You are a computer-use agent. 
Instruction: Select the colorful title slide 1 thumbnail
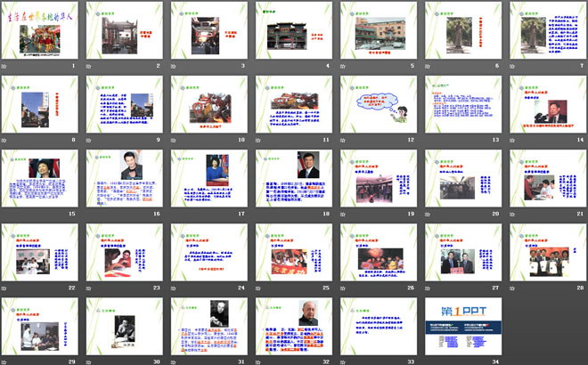(40, 29)
